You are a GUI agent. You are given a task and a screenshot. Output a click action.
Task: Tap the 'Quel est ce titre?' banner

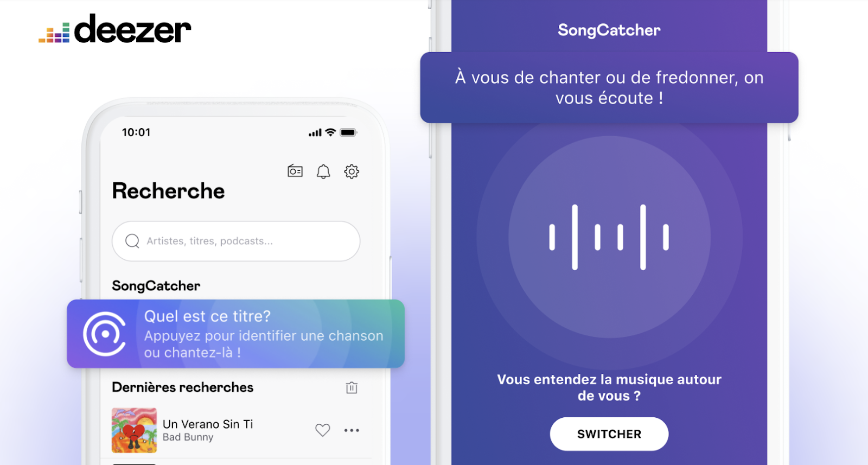(236, 334)
